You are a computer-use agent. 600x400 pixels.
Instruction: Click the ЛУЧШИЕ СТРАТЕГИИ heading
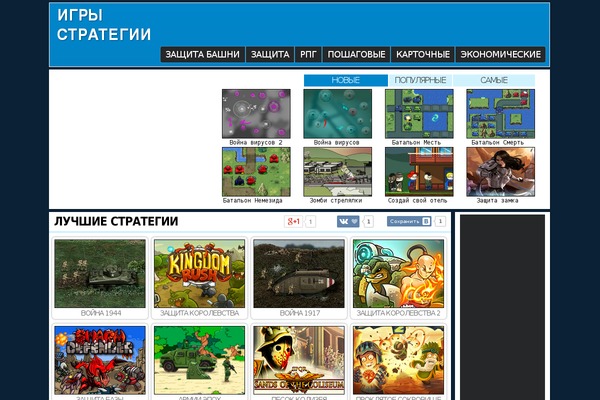coord(116,221)
